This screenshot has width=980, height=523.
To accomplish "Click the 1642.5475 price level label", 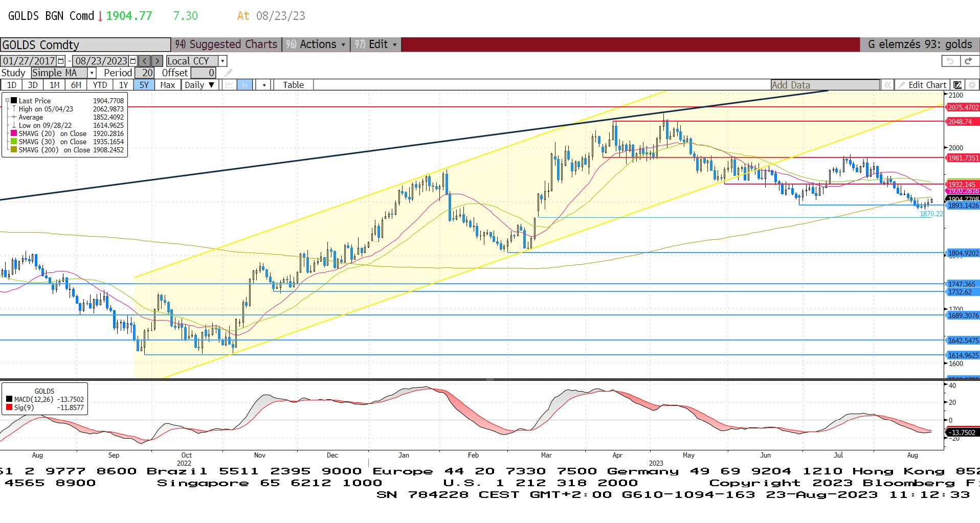I will pos(963,340).
